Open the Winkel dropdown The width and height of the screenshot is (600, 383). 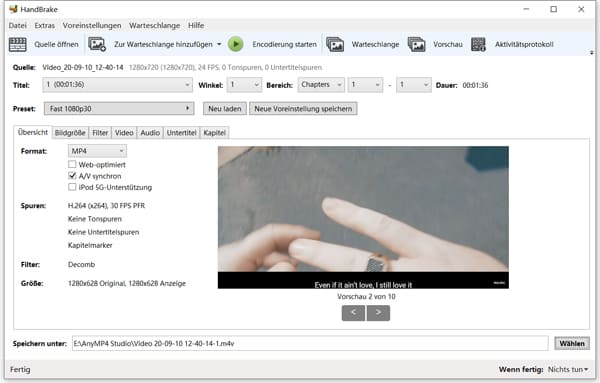pyautogui.click(x=244, y=85)
